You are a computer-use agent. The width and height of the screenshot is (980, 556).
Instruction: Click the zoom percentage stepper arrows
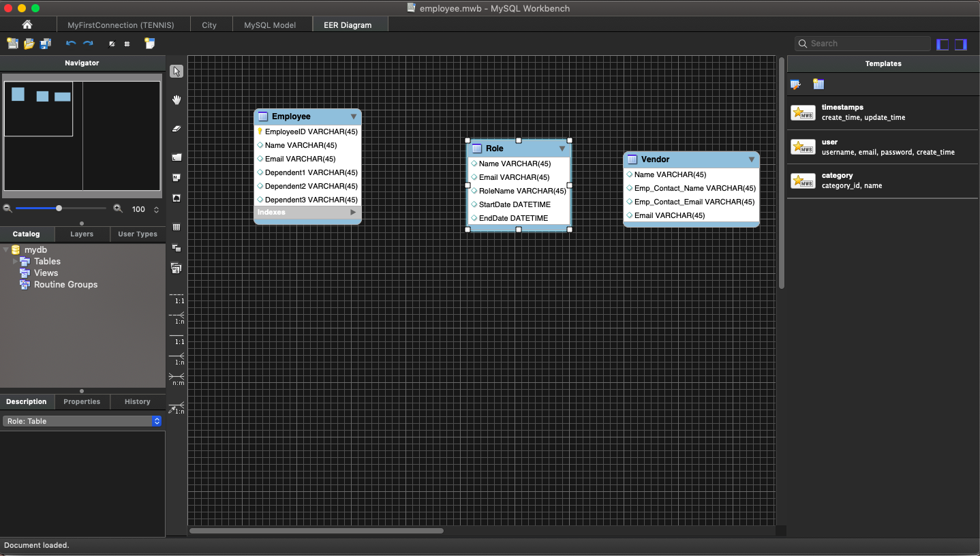(156, 210)
